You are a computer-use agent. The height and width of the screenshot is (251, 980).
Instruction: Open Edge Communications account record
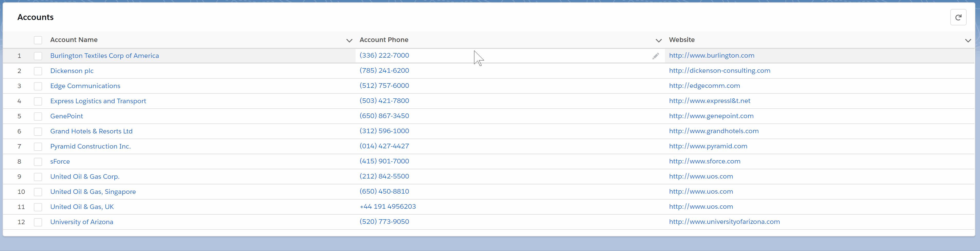click(85, 86)
